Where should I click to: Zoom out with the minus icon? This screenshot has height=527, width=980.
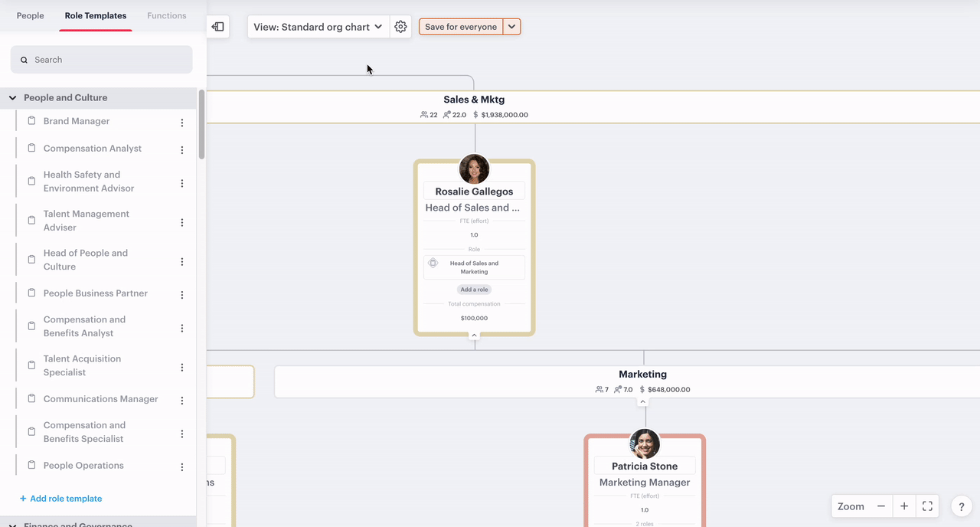click(x=881, y=506)
